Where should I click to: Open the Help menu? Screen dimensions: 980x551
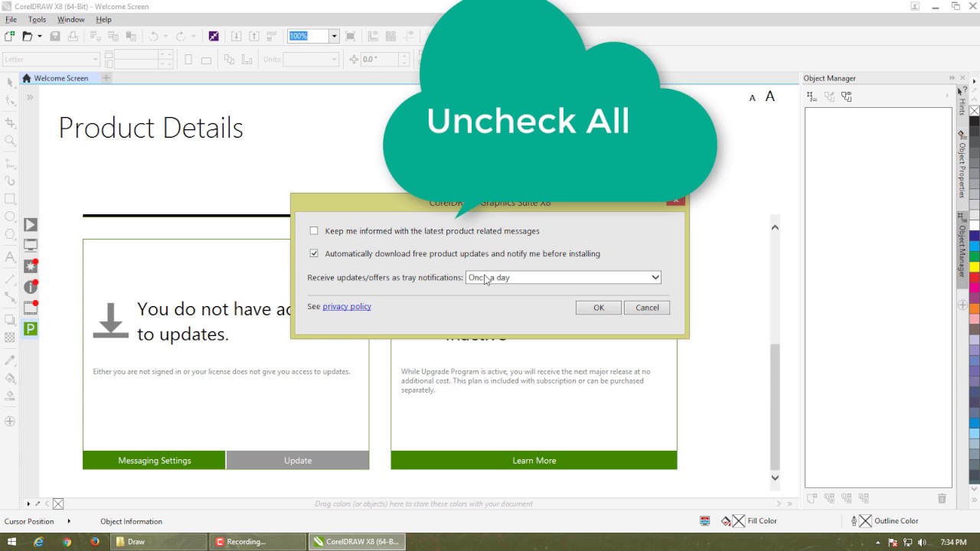103,19
